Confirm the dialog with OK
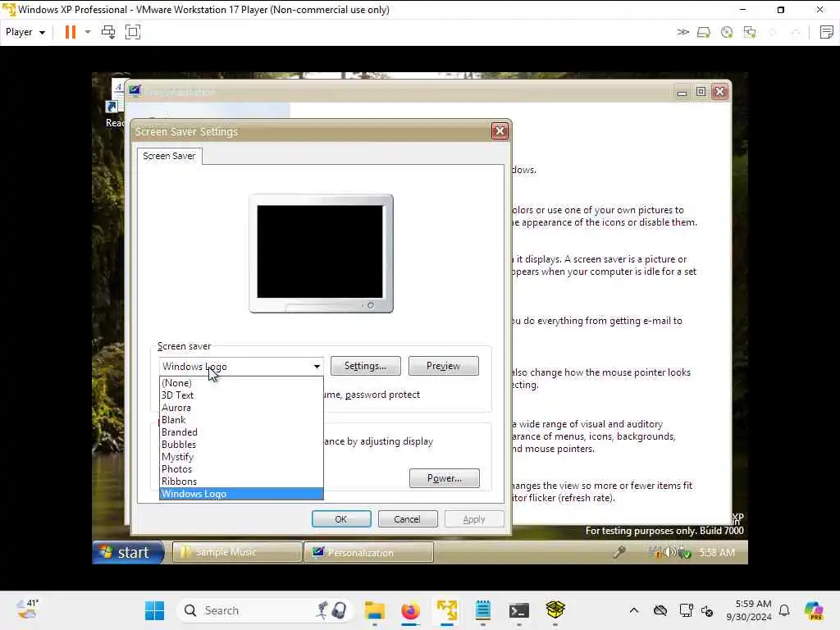The height and width of the screenshot is (630, 840). [x=340, y=519]
